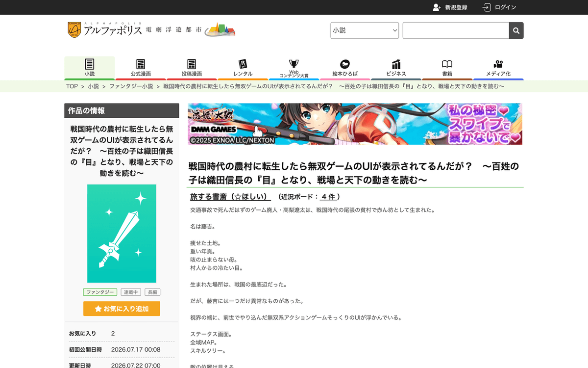
Task: Click the sword cover image thumbnail
Action: pyautogui.click(x=122, y=234)
